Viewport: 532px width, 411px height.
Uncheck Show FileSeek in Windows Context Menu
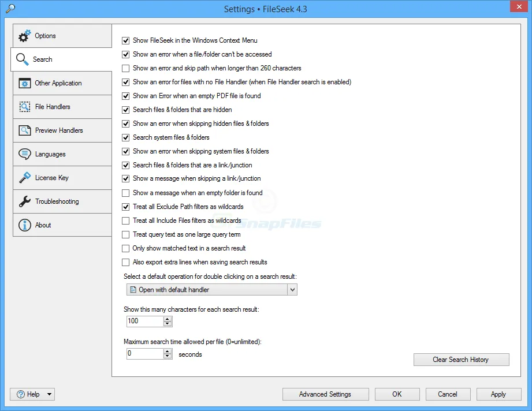coord(125,40)
